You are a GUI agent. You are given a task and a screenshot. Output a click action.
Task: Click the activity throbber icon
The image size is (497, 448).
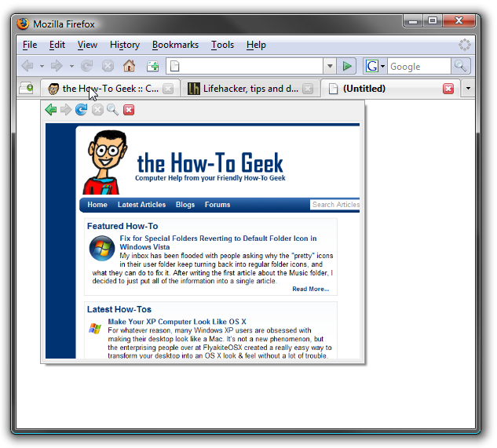click(465, 45)
